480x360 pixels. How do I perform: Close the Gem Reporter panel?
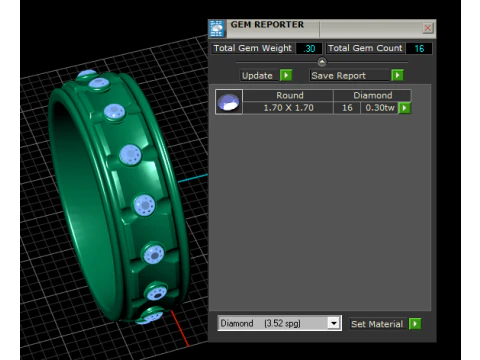[427, 28]
